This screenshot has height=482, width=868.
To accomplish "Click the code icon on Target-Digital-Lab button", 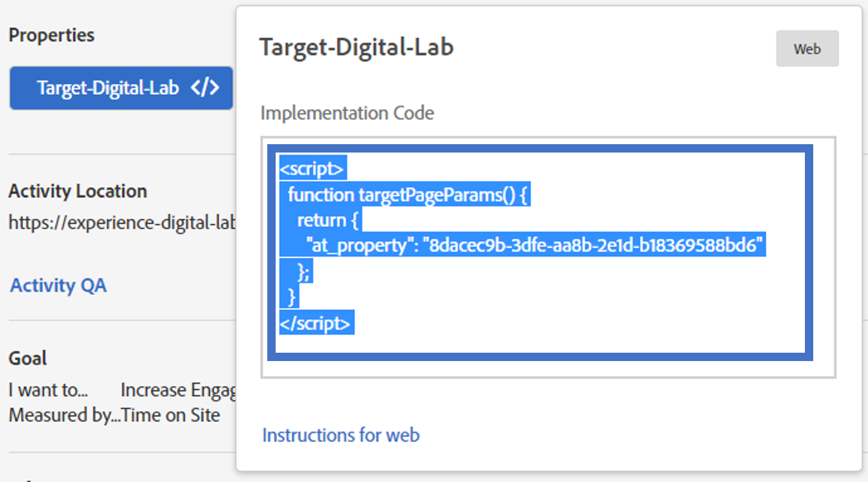I will [205, 88].
